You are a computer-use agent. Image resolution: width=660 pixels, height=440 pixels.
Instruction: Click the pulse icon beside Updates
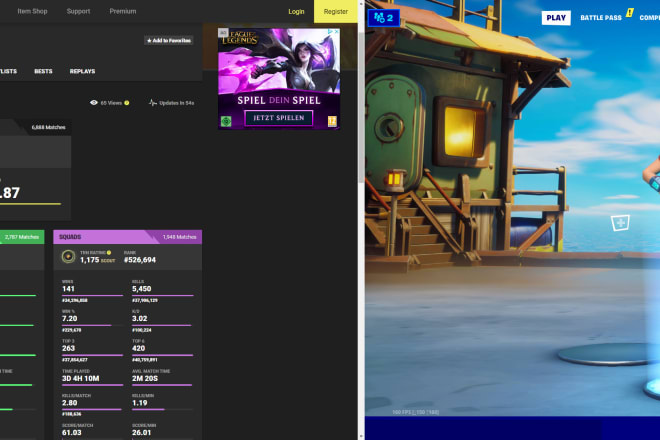pyautogui.click(x=153, y=102)
